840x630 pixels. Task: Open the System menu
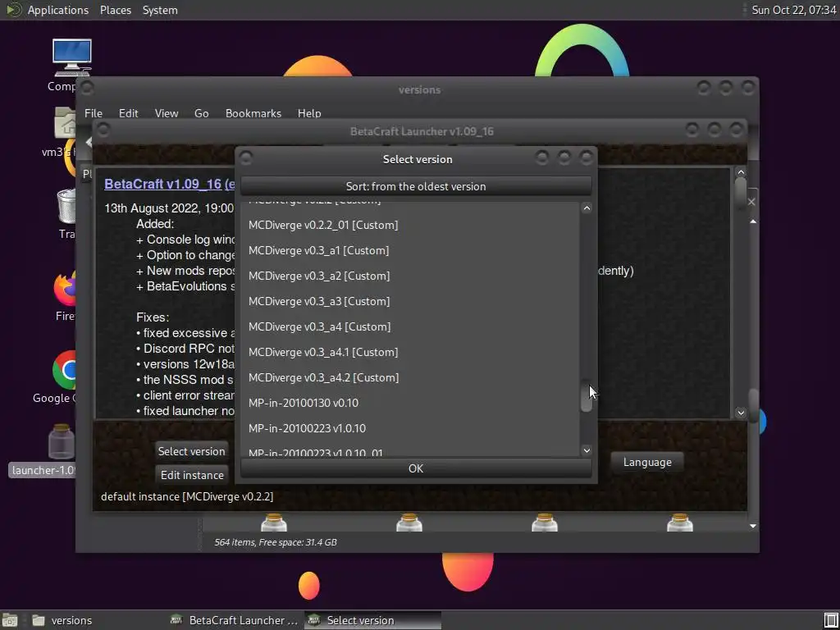[160, 10]
